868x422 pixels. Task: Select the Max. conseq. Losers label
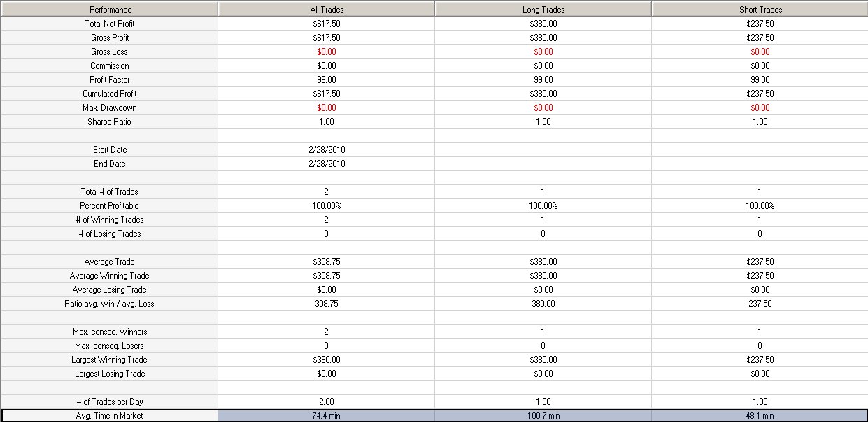110,346
